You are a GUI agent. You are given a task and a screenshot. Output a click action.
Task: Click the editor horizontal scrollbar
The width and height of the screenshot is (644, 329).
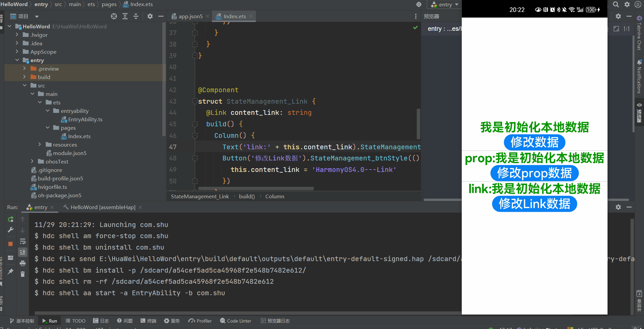pyautogui.click(x=256, y=188)
